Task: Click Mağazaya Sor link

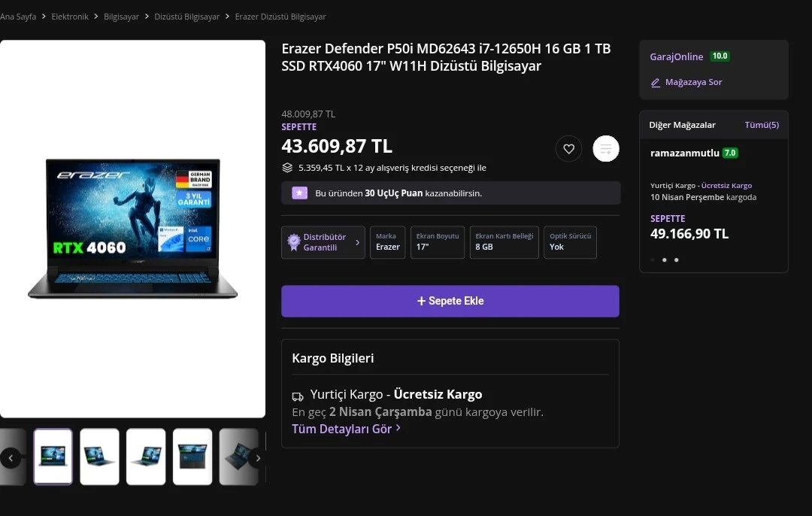Action: point(693,83)
